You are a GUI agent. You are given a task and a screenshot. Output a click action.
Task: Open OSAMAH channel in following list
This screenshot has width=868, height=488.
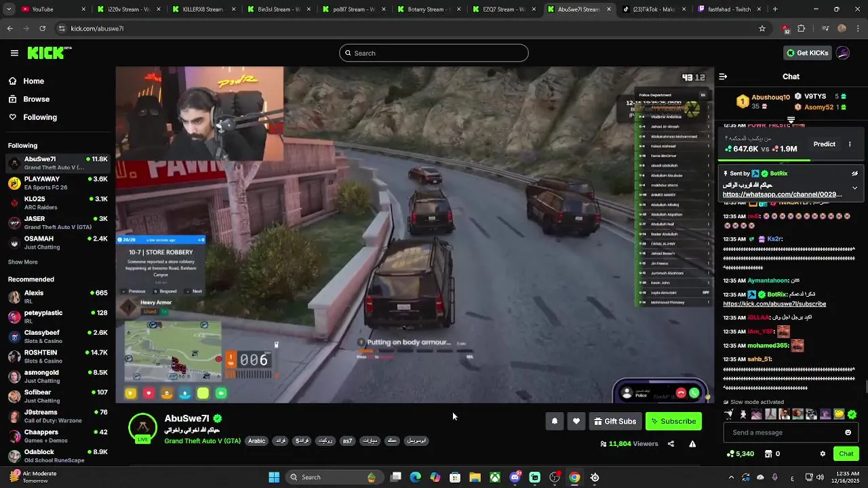[57, 243]
